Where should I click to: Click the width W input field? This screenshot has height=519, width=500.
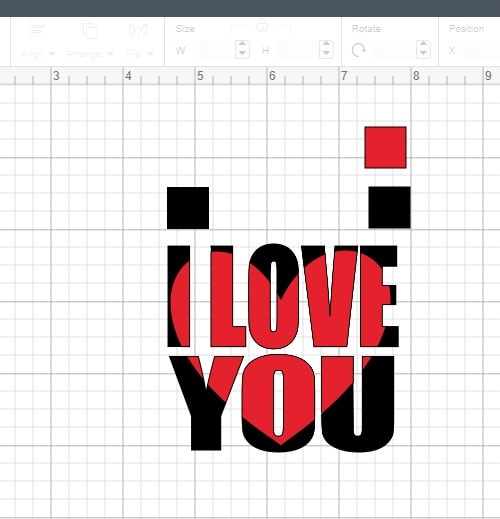pyautogui.click(x=213, y=50)
